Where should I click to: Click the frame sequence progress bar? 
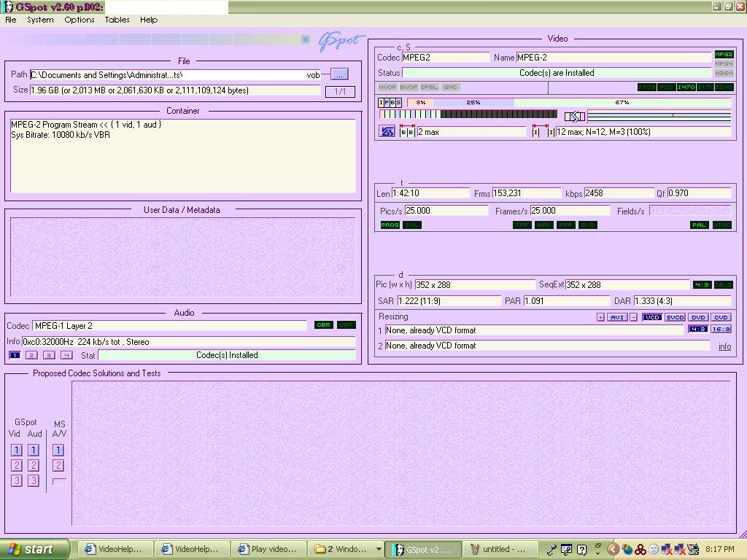point(468,114)
